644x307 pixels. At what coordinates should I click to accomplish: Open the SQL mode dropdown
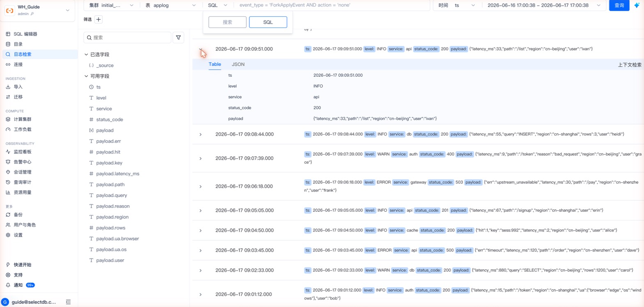[218, 5]
